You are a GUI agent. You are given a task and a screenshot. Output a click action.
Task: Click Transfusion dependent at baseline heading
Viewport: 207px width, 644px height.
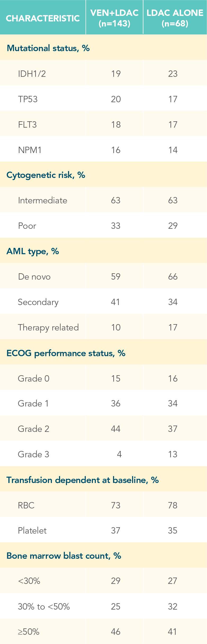[82, 480]
